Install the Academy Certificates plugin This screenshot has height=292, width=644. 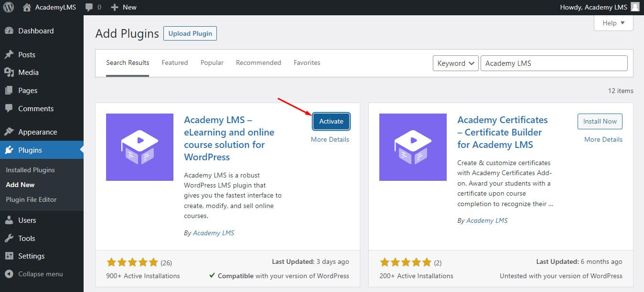click(x=600, y=121)
